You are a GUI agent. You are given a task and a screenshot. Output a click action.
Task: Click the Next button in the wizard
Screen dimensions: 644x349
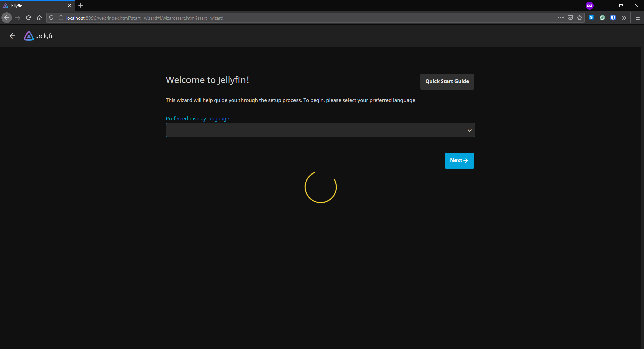coord(459,161)
